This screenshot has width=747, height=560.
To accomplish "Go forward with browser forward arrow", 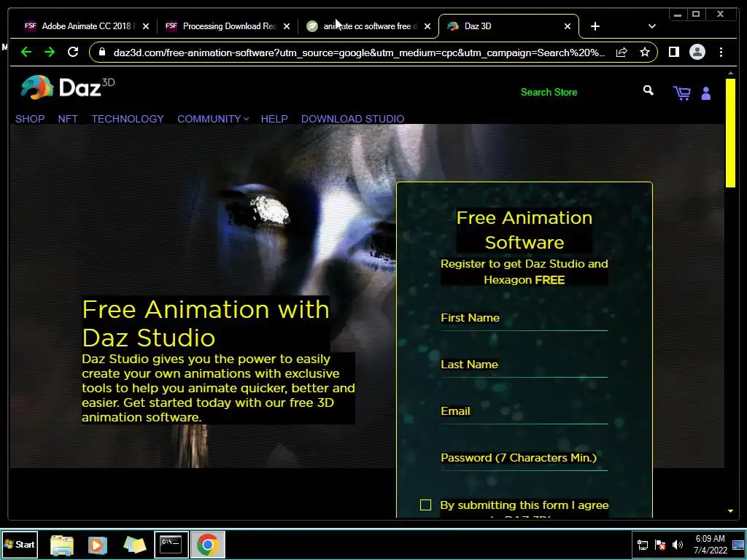I will [50, 52].
